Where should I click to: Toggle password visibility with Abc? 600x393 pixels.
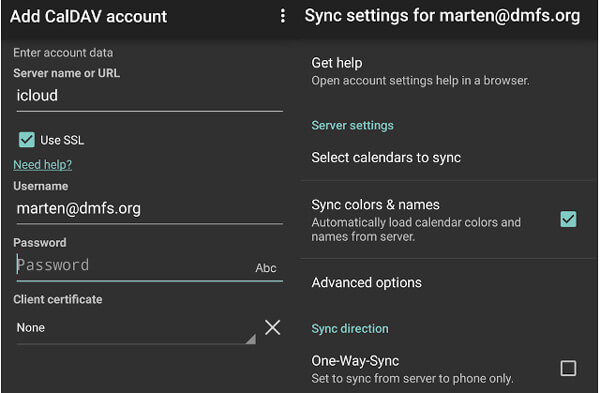click(x=266, y=267)
